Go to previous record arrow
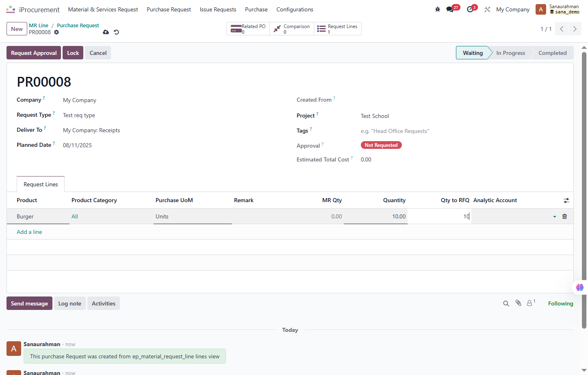This screenshot has height=375, width=588. point(562,29)
